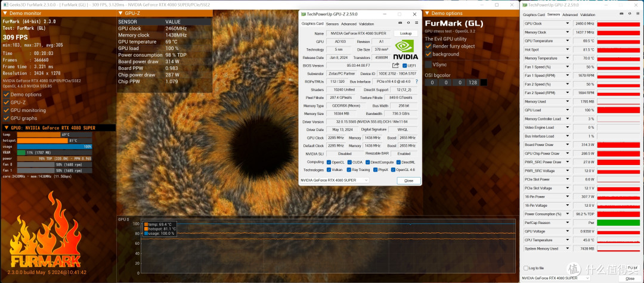
Task: Click the Bus Interface question mark icon
Action: pos(416,82)
